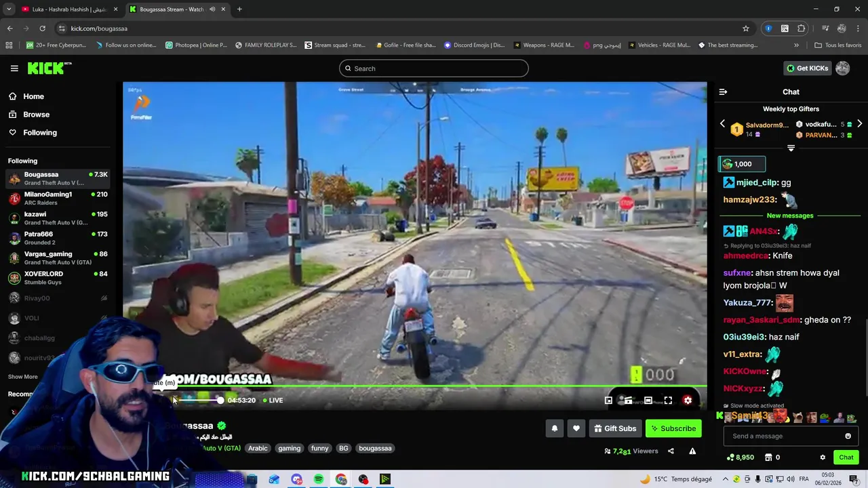
Task: Click the Gift Subs button
Action: (x=615, y=428)
